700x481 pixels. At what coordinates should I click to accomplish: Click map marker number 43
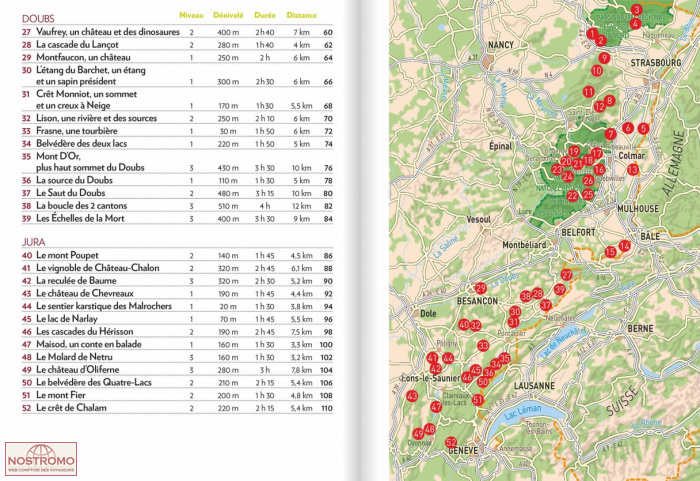click(x=412, y=396)
